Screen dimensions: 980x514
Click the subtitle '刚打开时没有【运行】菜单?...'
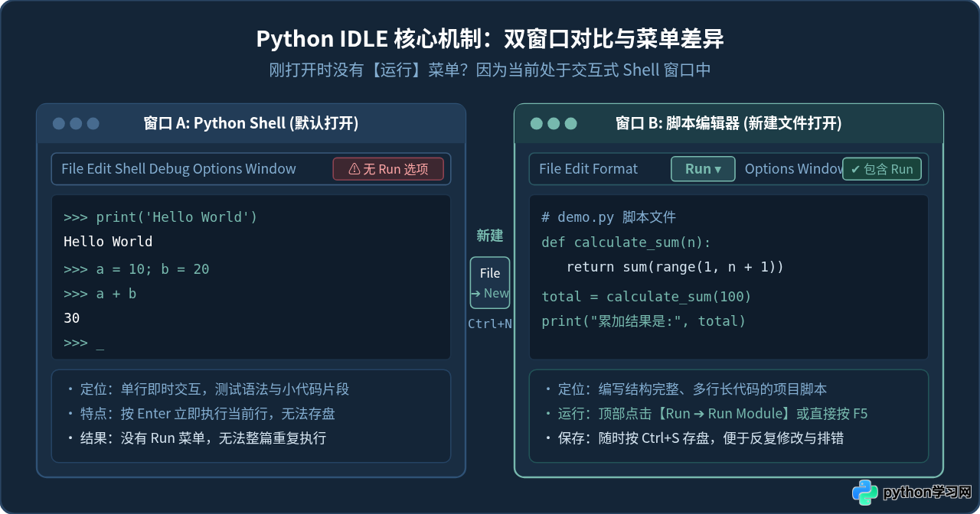490,70
